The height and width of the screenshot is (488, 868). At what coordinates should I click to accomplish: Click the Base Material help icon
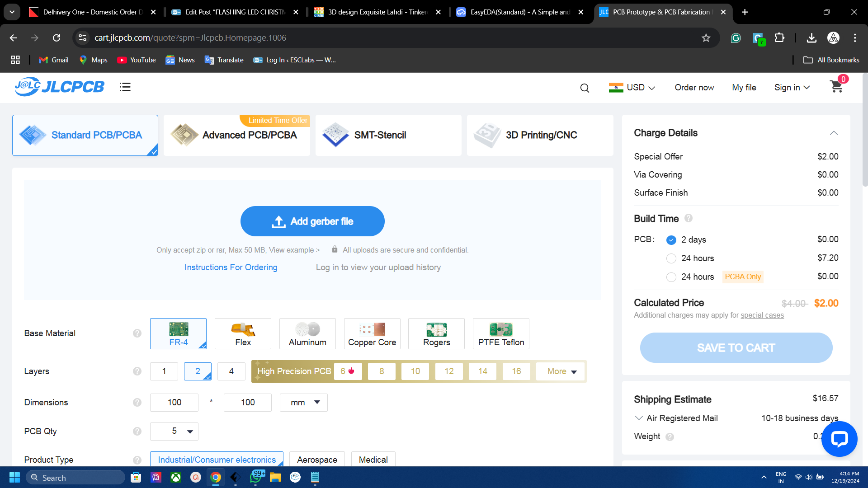click(x=137, y=333)
